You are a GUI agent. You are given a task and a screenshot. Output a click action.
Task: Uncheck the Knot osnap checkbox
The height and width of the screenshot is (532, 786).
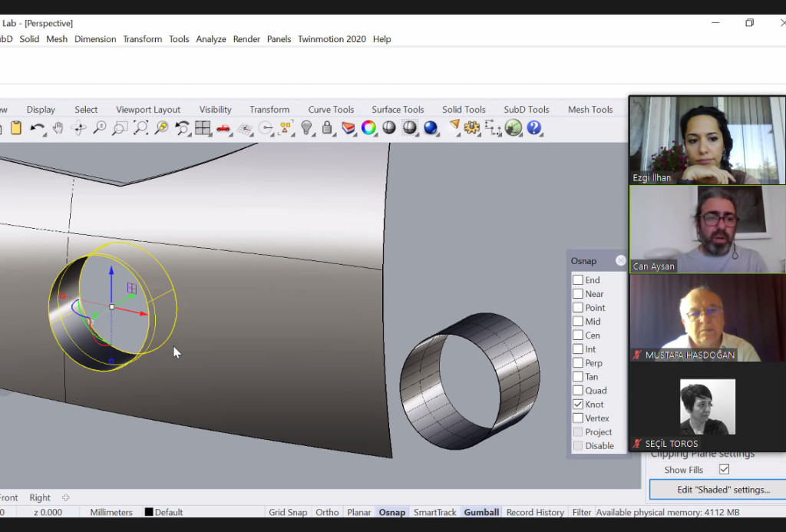coord(578,405)
